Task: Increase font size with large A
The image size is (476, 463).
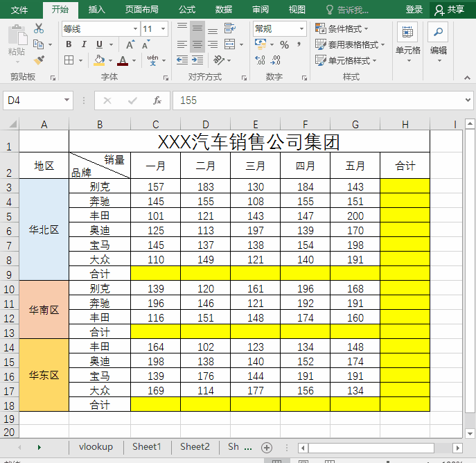Action: pos(130,44)
